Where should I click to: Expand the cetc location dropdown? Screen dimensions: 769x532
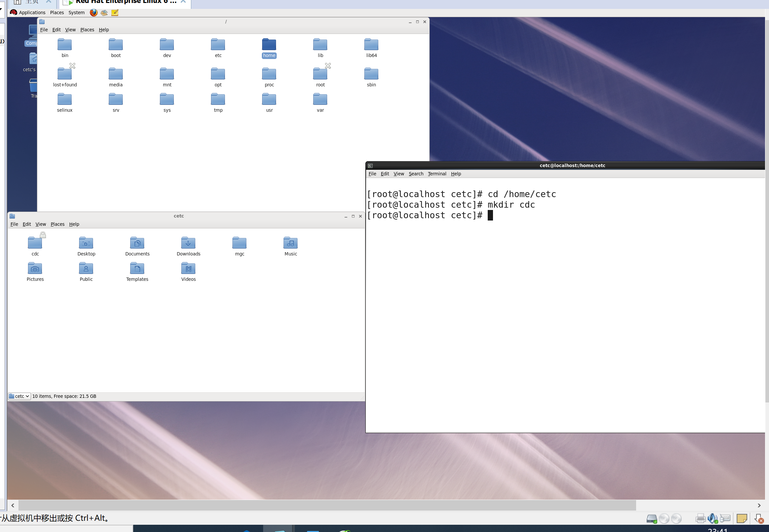click(20, 396)
